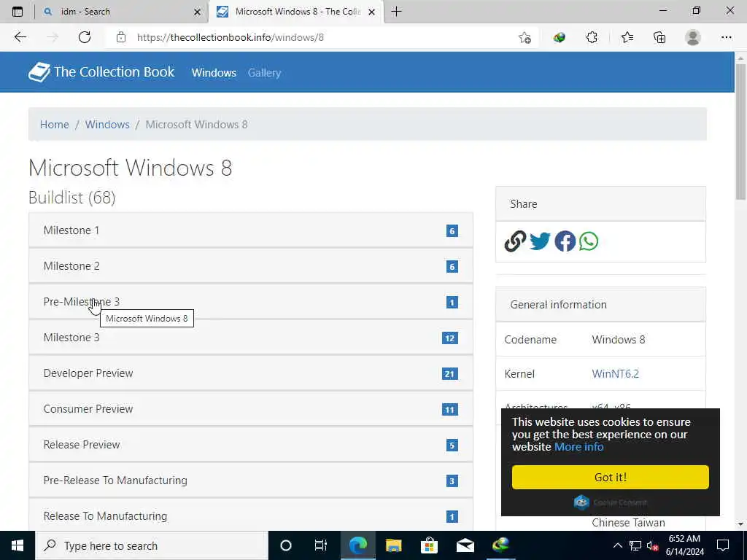Open Internet Download Manager taskbar icon
747x560 pixels.
[500, 545]
